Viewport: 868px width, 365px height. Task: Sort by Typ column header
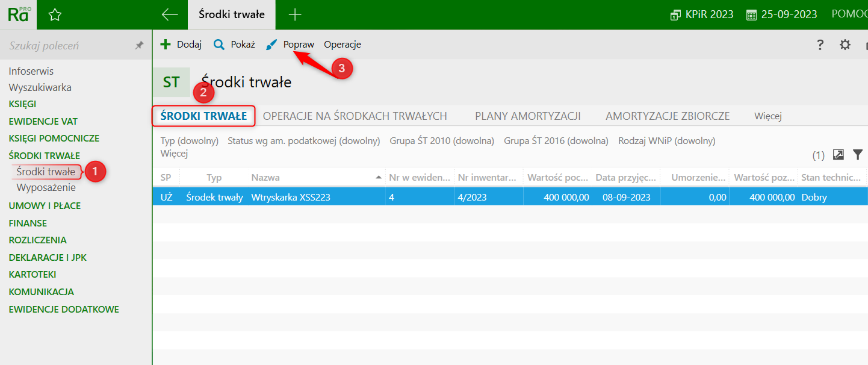point(214,177)
